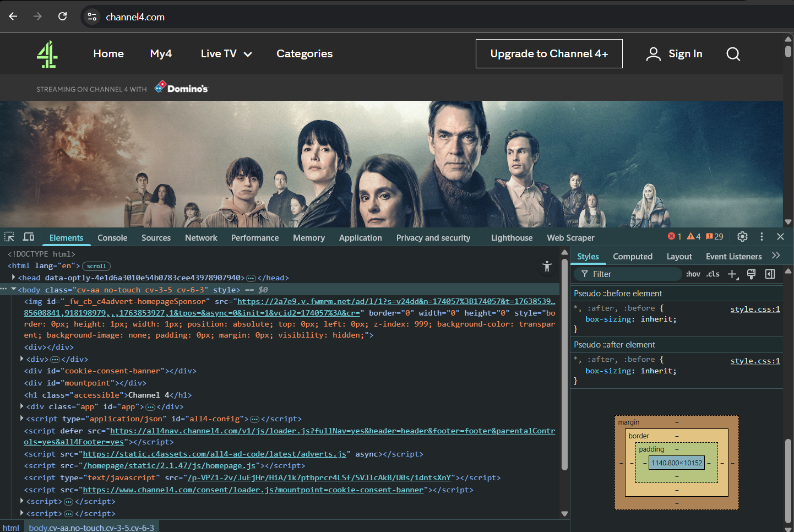Click body.cv-aa breadcrumb in status bar
794x532 pixels.
(x=91, y=526)
